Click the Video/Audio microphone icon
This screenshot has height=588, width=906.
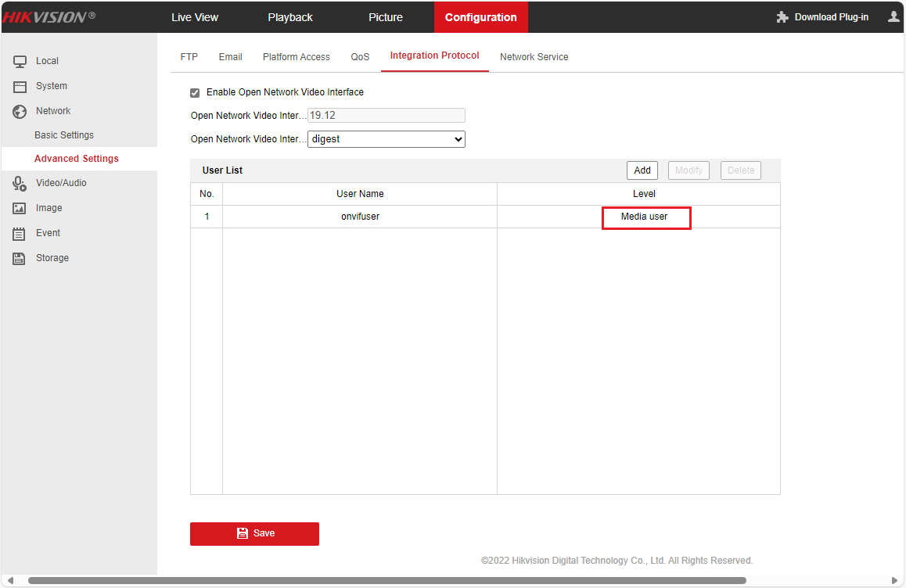pos(20,183)
